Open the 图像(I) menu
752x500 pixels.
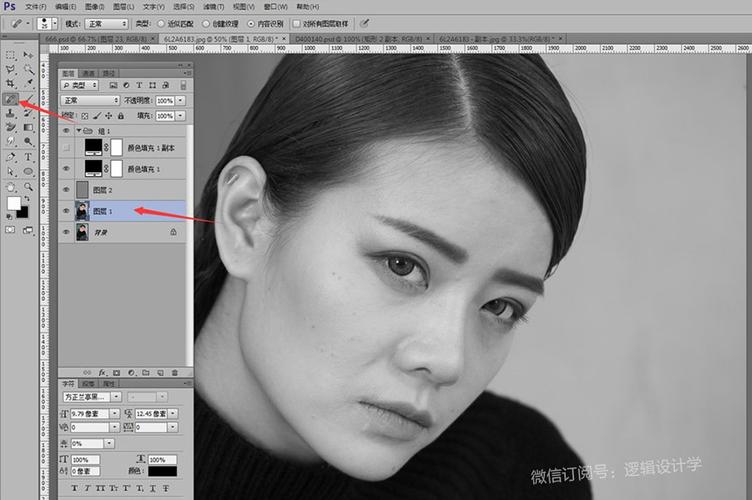point(94,7)
